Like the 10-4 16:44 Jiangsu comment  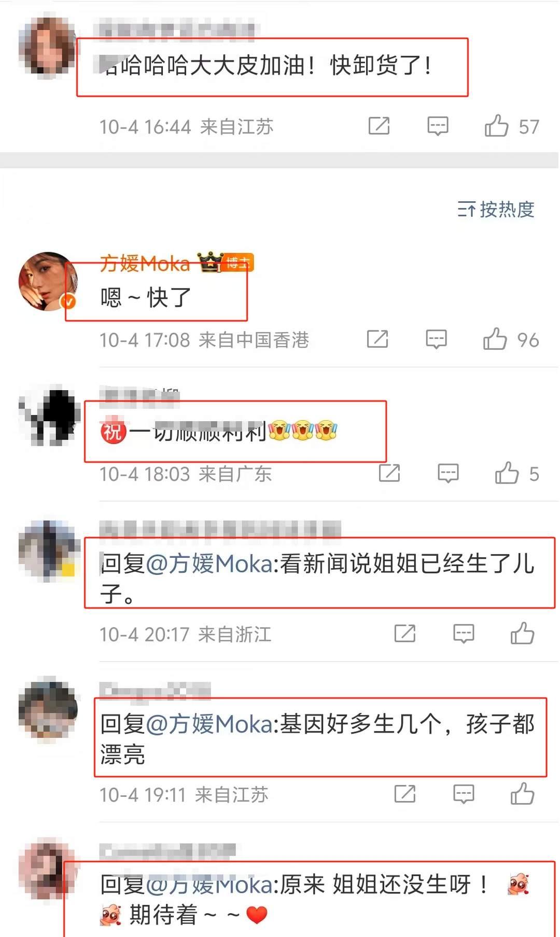(497, 126)
